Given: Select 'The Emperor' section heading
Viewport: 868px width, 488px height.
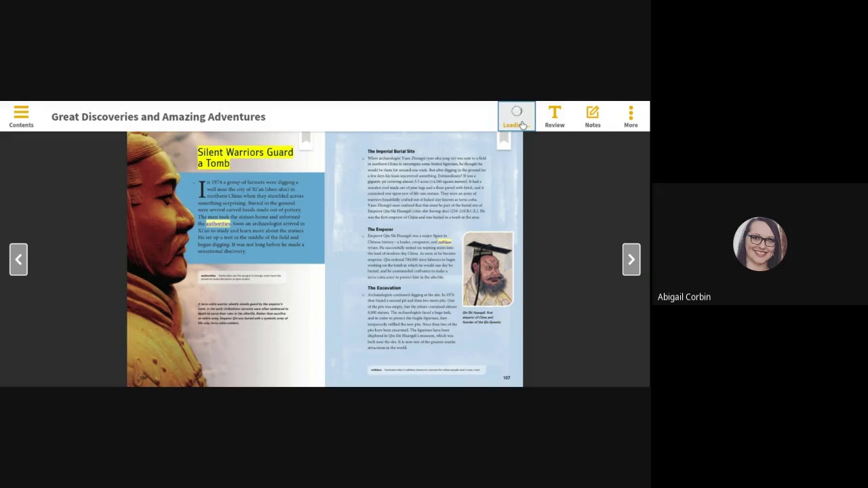Looking at the screenshot, I should coord(380,230).
